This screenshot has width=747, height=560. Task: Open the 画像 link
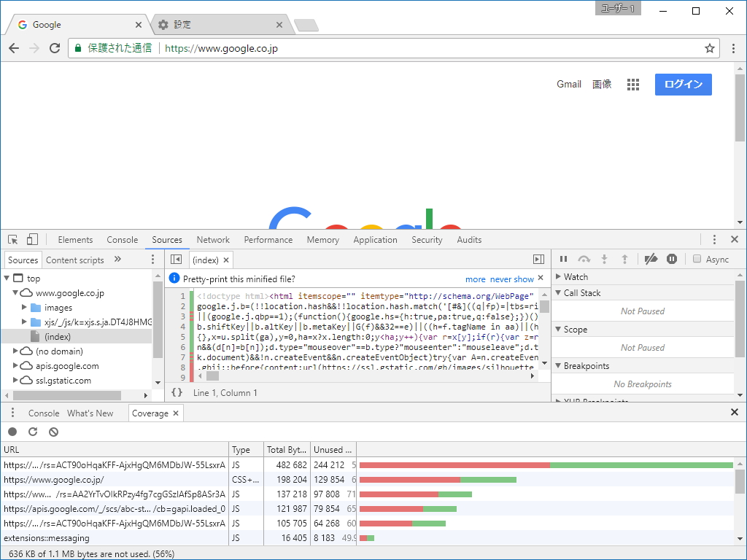point(602,85)
